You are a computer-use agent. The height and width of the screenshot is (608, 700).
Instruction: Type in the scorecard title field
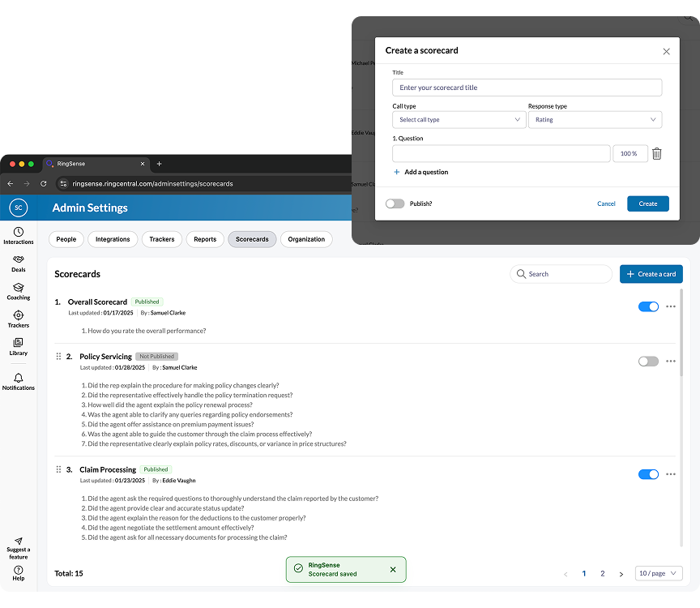[x=527, y=87]
